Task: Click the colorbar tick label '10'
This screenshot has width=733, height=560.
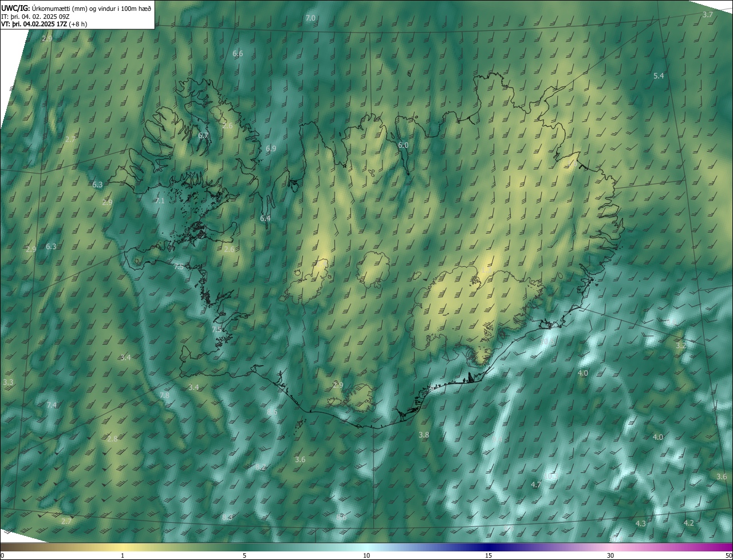Action: pos(366,556)
